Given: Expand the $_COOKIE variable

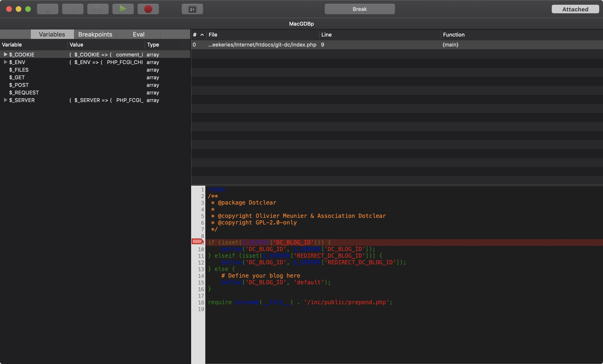Looking at the screenshot, I should pos(5,54).
